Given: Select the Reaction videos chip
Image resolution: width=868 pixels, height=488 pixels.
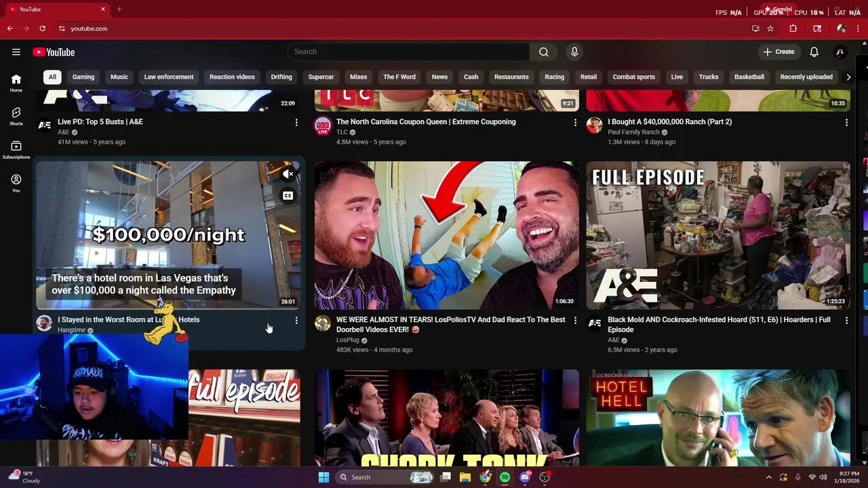Looking at the screenshot, I should [232, 77].
